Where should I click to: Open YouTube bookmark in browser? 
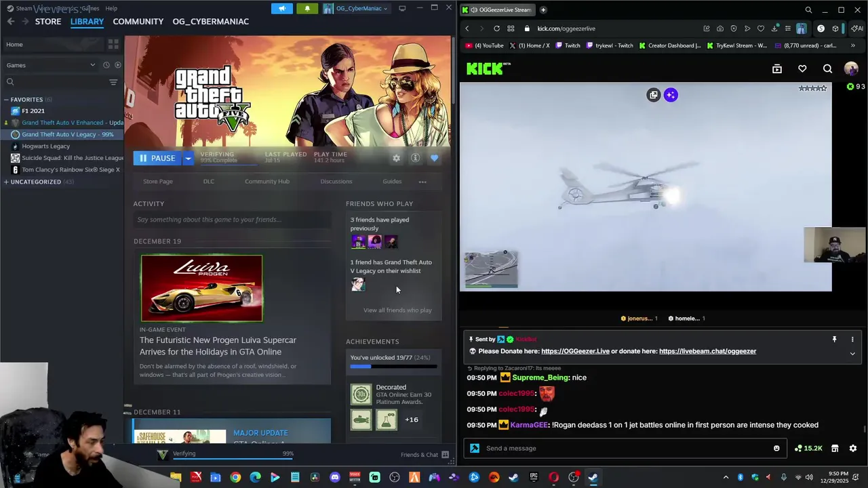[x=485, y=45]
